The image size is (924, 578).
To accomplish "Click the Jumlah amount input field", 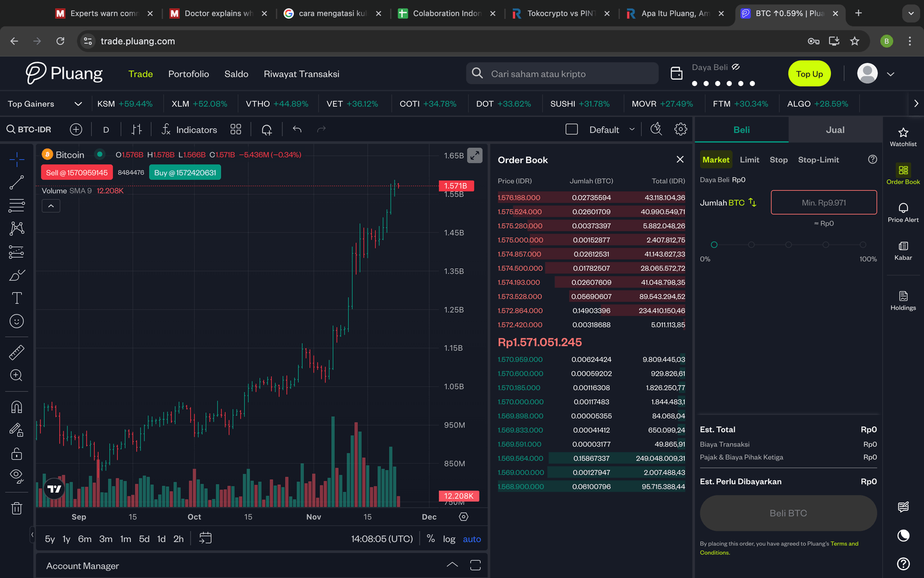I will point(823,202).
